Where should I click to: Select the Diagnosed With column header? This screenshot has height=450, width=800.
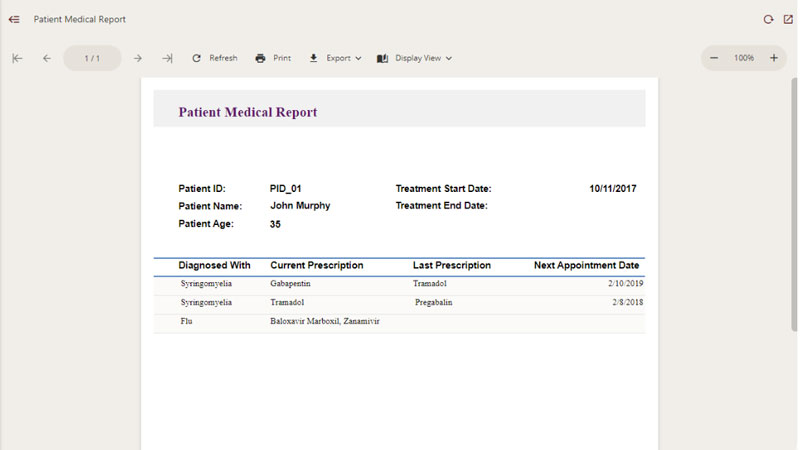click(214, 266)
